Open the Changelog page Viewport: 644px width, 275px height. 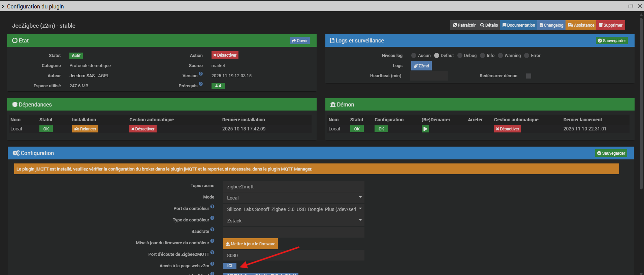pyautogui.click(x=551, y=25)
